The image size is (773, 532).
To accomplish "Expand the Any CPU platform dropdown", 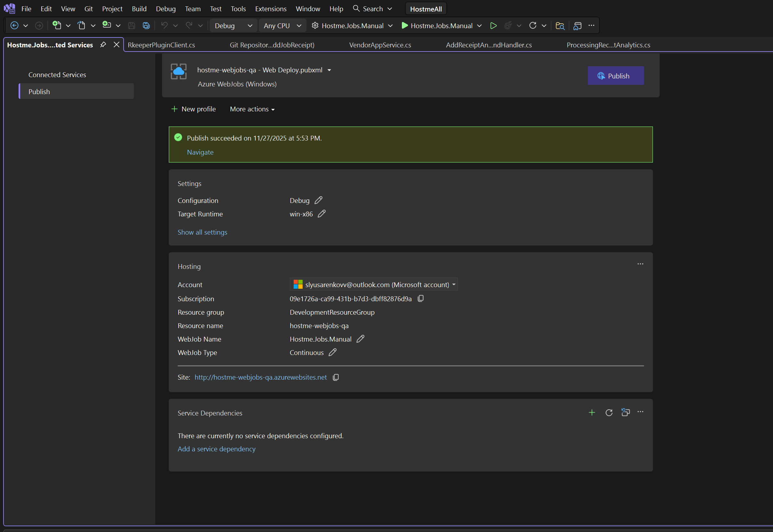I will [x=282, y=26].
